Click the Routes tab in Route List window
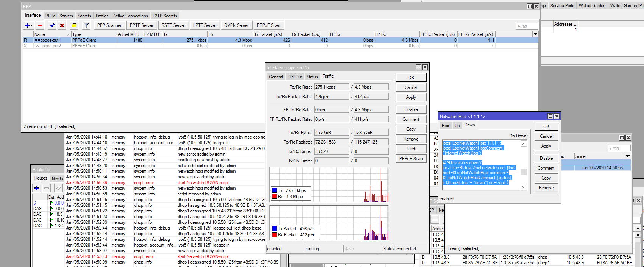Screen dimensions: 644x267 tap(41, 178)
